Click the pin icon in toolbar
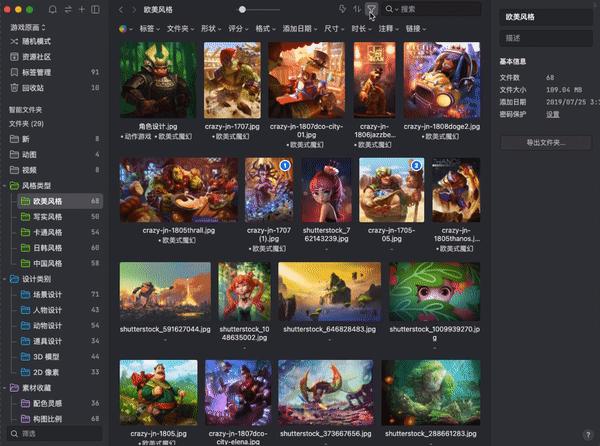 (x=342, y=9)
